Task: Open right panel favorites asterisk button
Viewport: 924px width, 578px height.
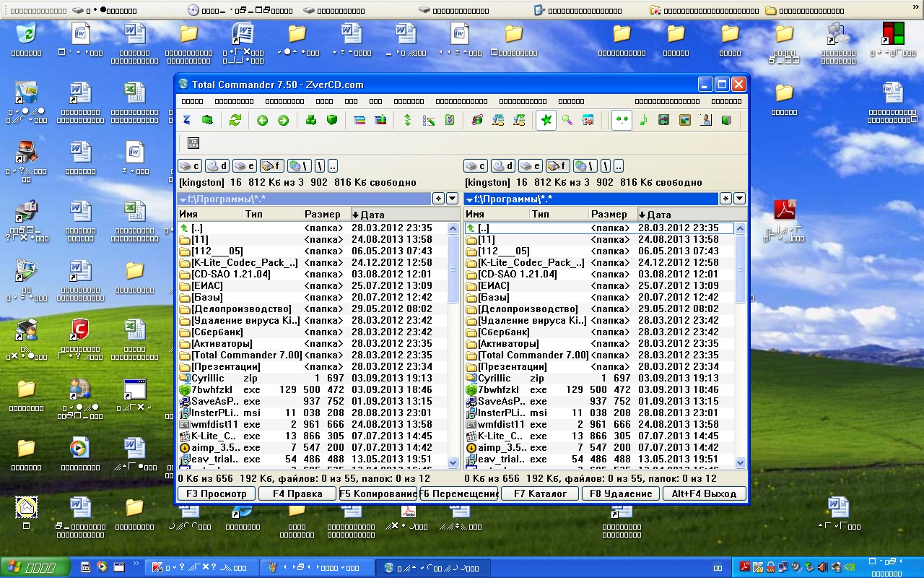Action: tap(725, 199)
